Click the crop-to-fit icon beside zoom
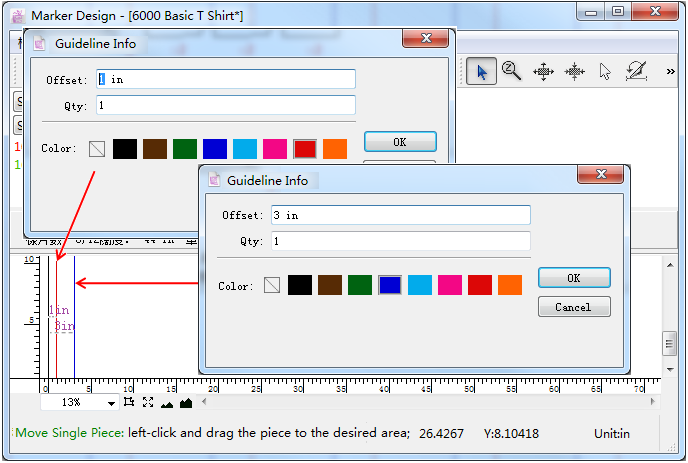688x463 pixels. (129, 402)
